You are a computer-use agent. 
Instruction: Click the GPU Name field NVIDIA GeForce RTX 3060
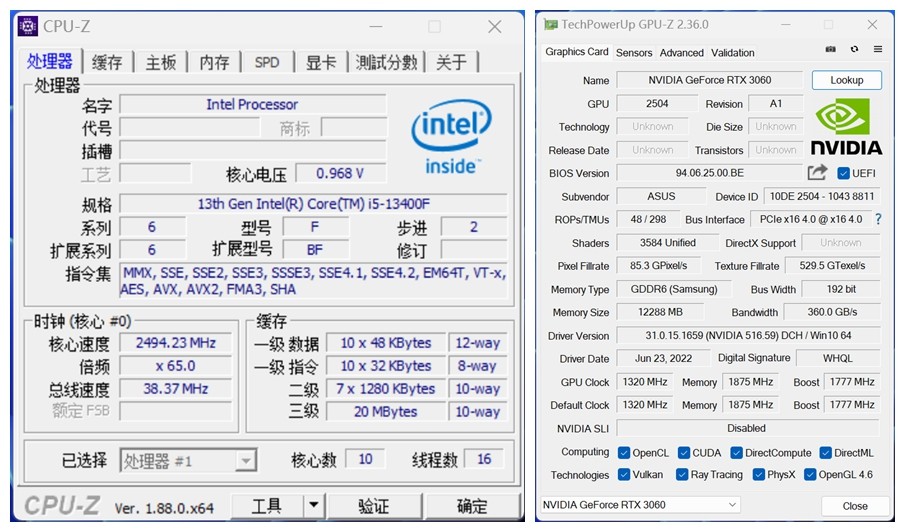click(x=710, y=80)
